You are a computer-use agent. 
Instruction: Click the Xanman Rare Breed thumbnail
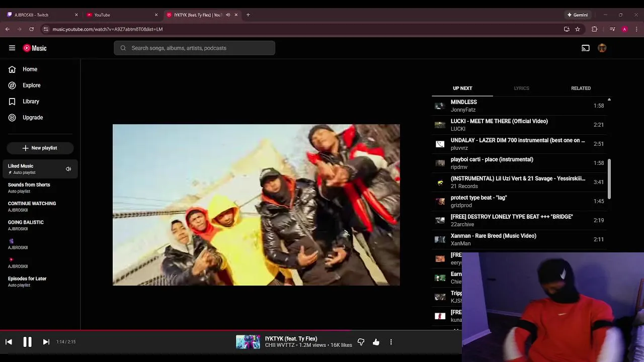tap(440, 239)
